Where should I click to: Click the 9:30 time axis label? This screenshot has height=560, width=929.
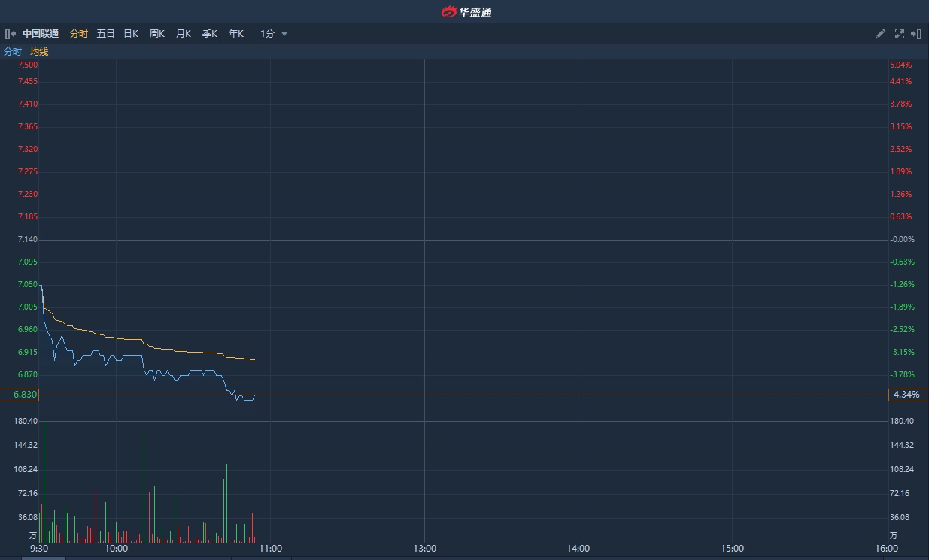39,549
